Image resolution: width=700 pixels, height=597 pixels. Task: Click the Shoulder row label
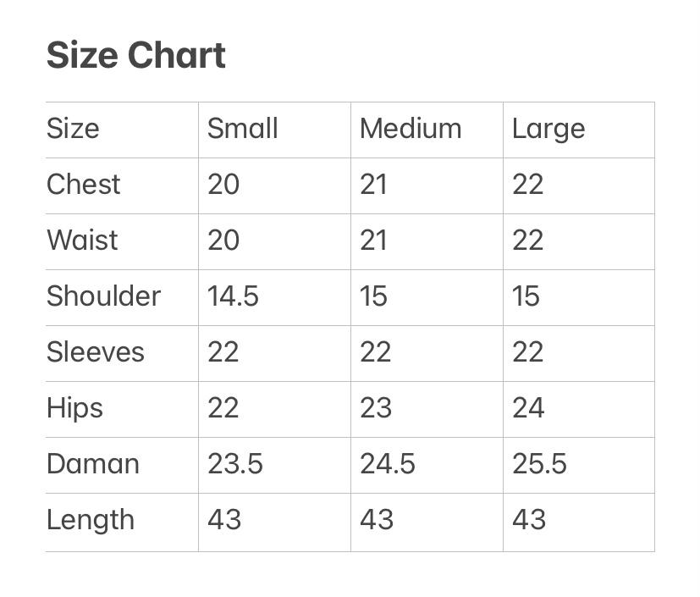point(103,296)
